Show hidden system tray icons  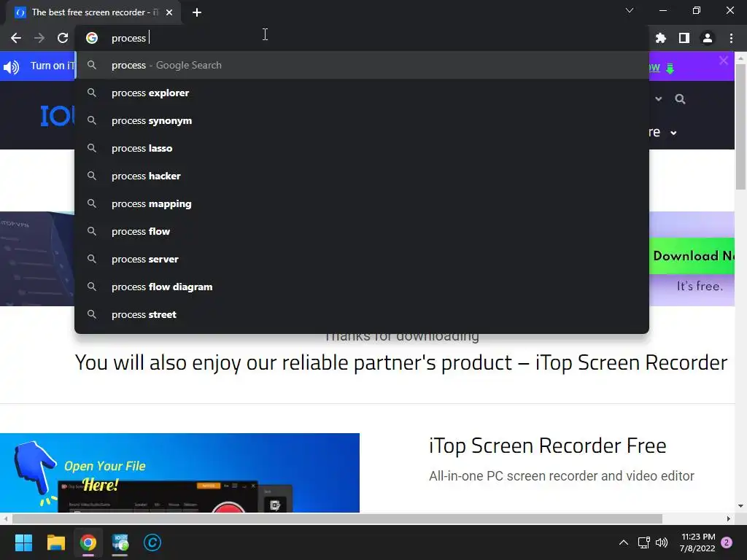pos(623,542)
